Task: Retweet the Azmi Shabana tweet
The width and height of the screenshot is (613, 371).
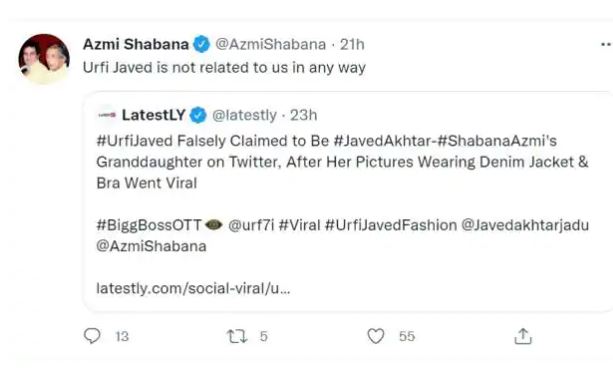Action: (237, 336)
